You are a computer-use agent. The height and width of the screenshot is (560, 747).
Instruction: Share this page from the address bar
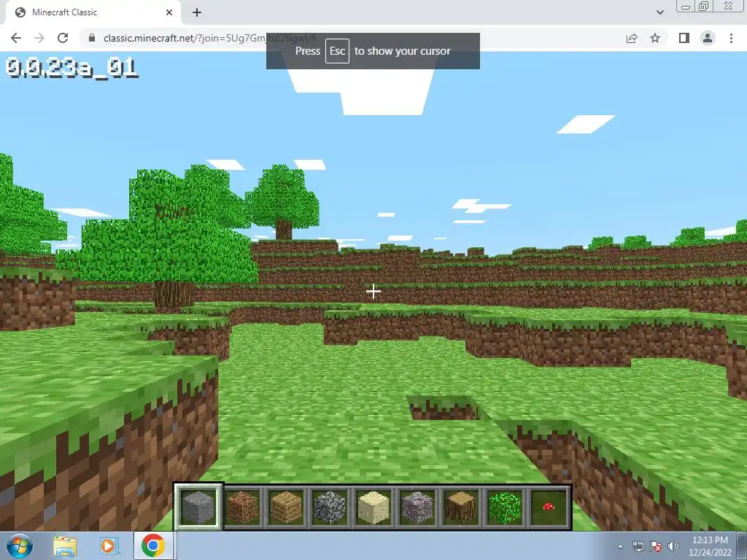coord(632,38)
